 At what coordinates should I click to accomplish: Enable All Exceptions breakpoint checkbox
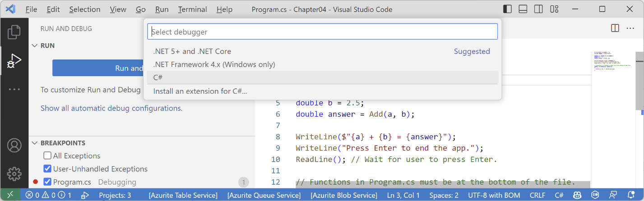(47, 156)
